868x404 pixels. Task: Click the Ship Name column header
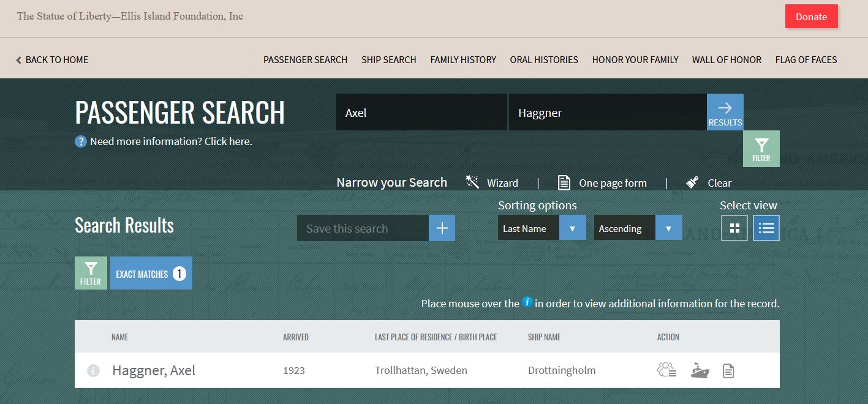pyautogui.click(x=544, y=337)
